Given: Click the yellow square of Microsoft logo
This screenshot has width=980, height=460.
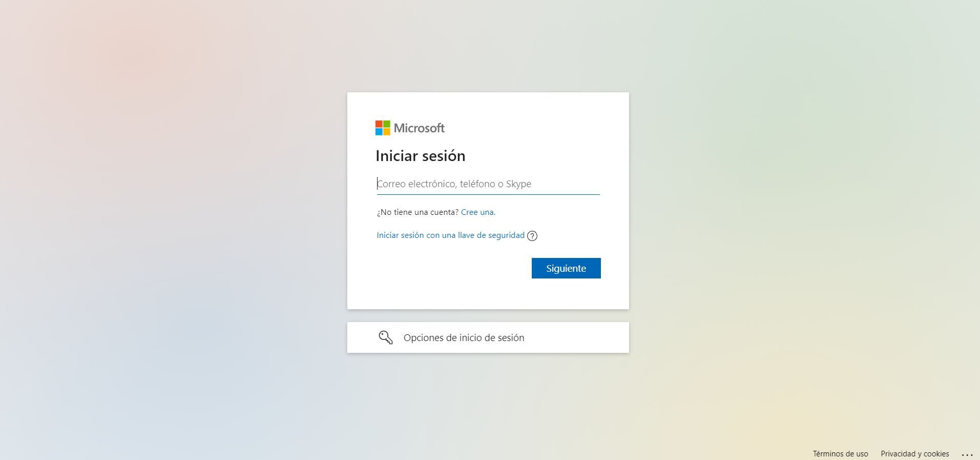Looking at the screenshot, I should [387, 132].
